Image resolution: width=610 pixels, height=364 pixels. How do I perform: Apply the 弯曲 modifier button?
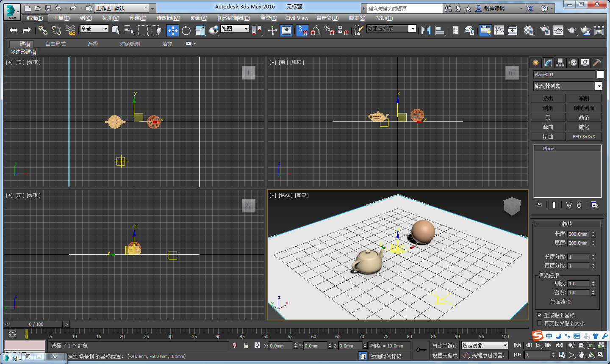(x=548, y=127)
